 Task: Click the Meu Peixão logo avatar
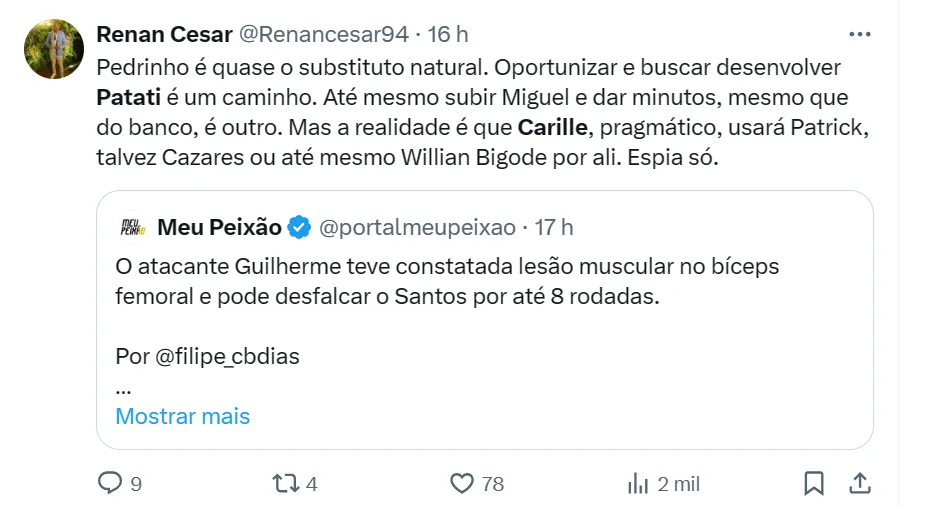(x=133, y=228)
